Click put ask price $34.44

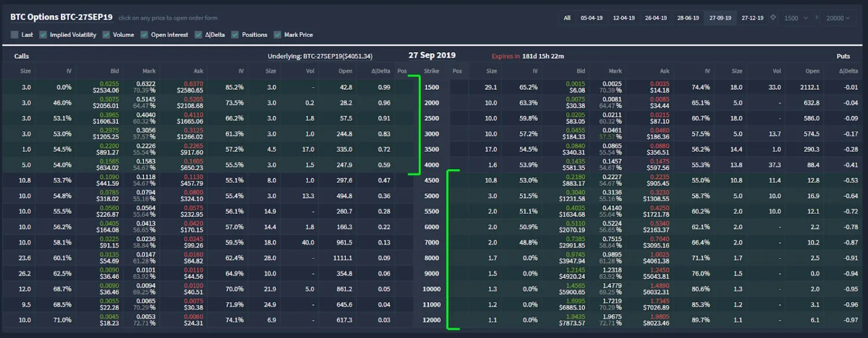659,106
